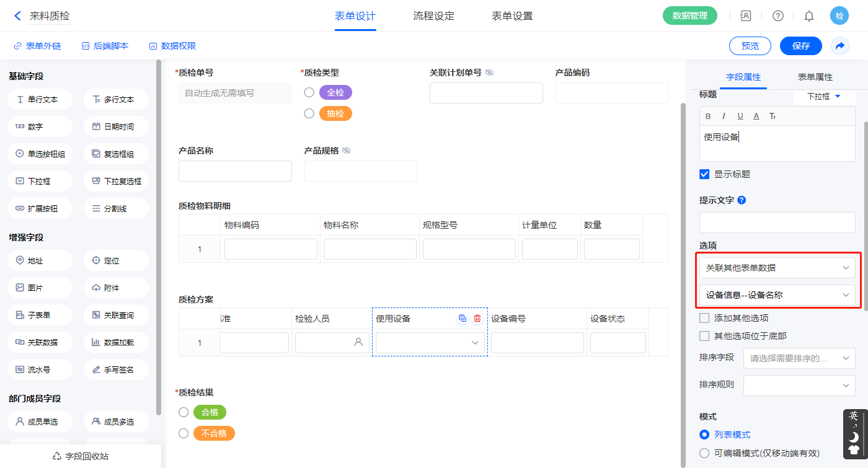This screenshot has height=468, width=868.
Task: Toggle the 显示标题 checkbox
Action: (704, 174)
